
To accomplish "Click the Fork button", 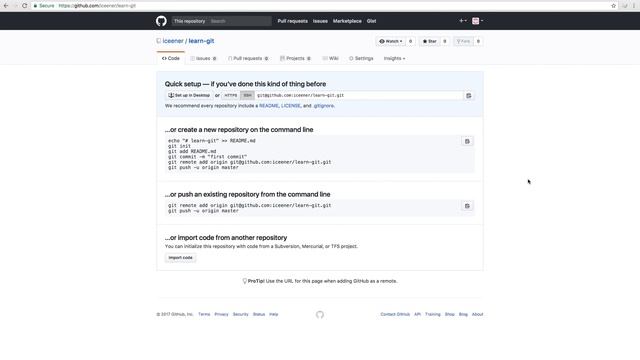I will pos(463,41).
